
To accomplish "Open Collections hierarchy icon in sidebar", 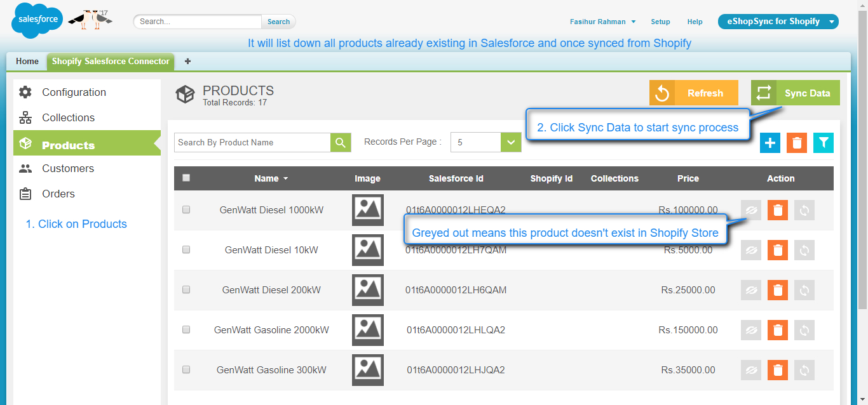I will pyautogui.click(x=25, y=117).
